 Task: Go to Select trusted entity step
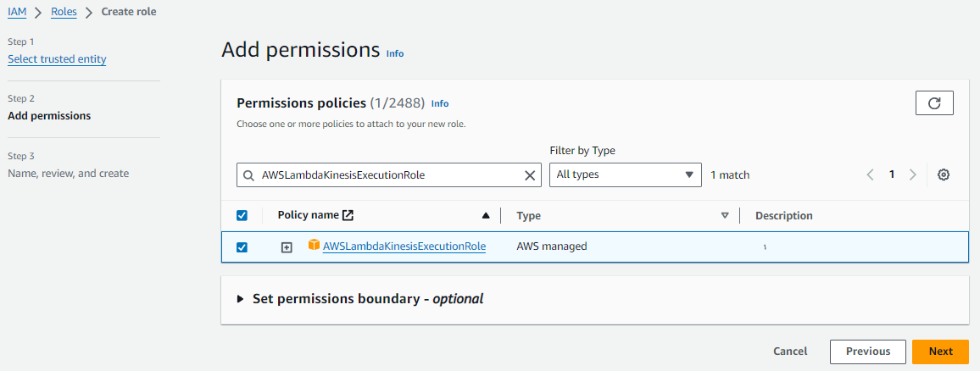(57, 59)
